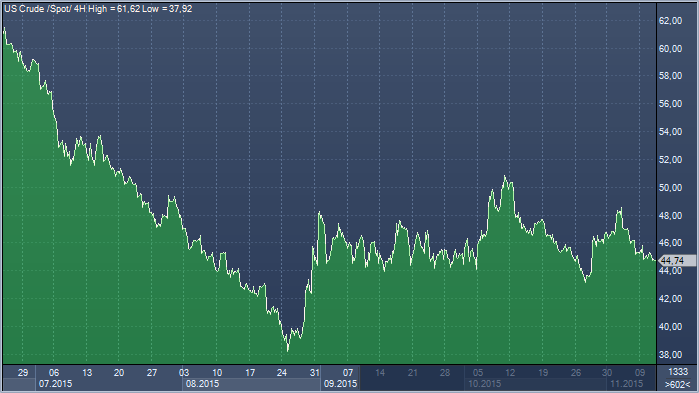Click the day 24 date tick in August

(x=282, y=373)
